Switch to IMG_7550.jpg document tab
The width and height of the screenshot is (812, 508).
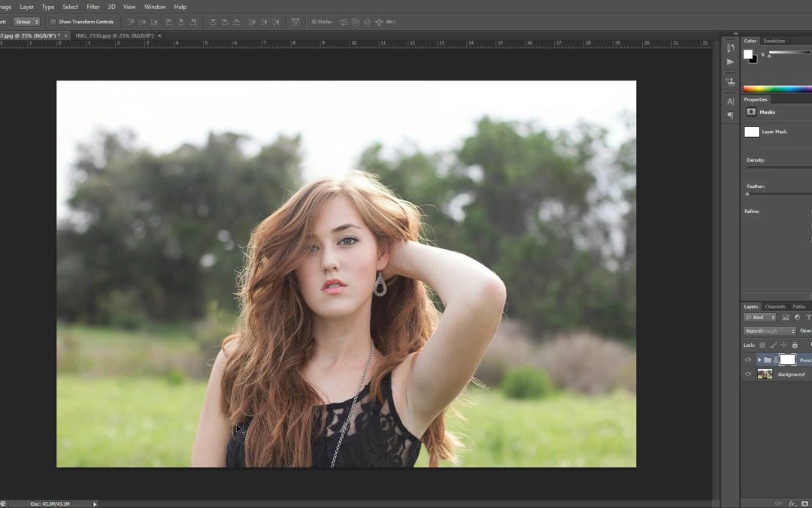point(114,36)
